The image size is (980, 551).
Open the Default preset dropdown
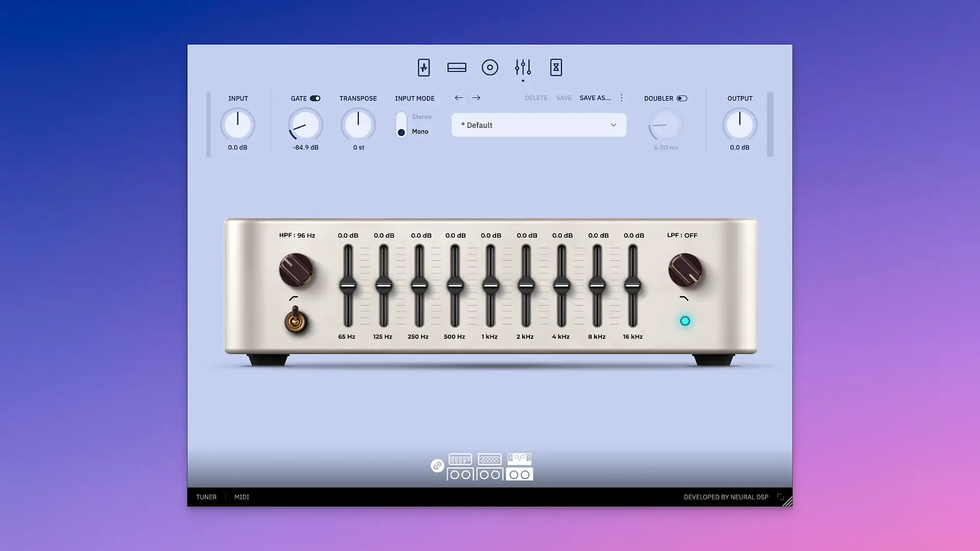[538, 124]
